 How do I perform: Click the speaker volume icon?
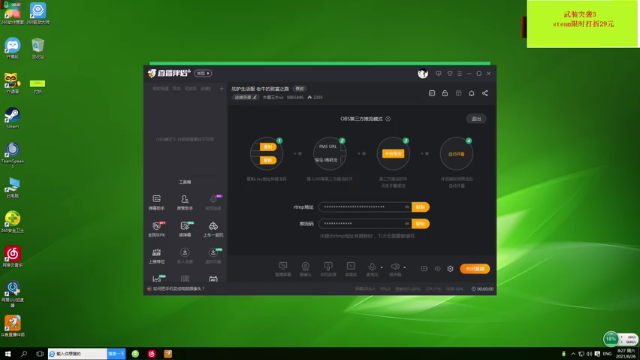tap(395, 267)
